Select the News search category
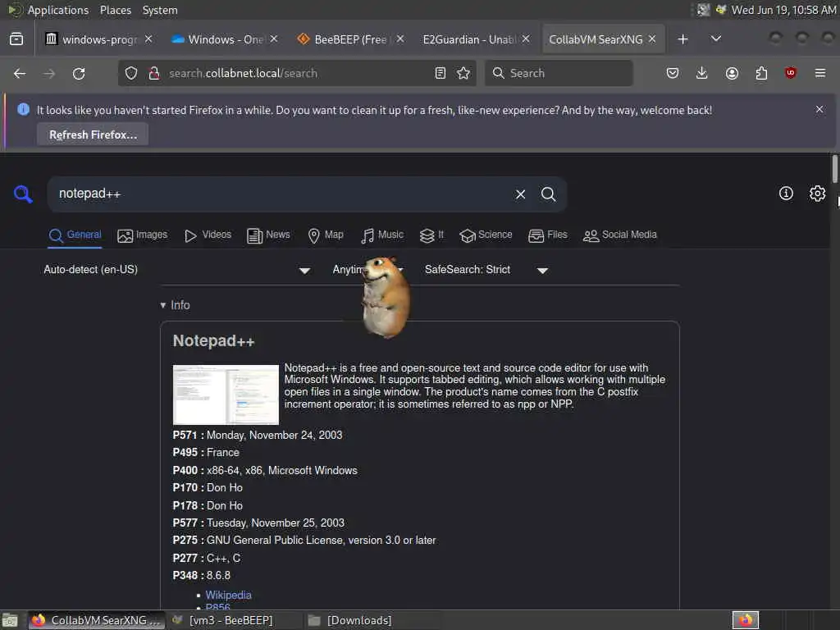Viewport: 840px width, 630px height. pyautogui.click(x=268, y=235)
